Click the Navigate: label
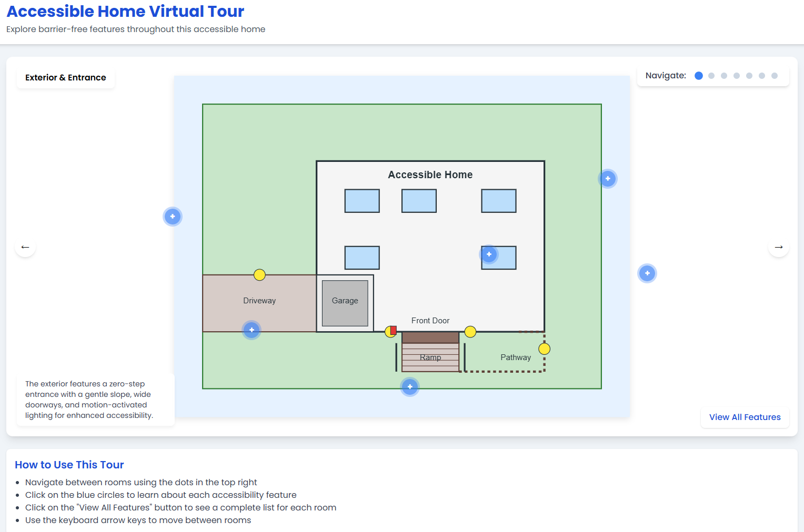 [666, 75]
